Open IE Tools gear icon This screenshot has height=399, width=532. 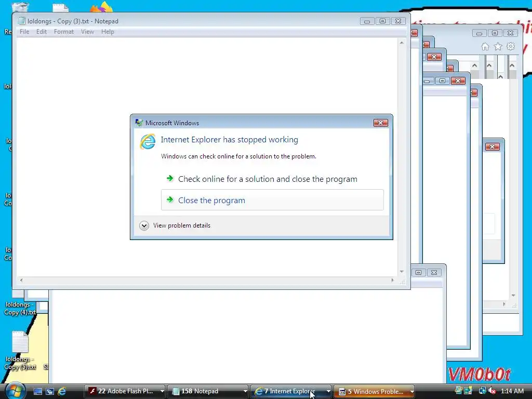[x=510, y=46]
